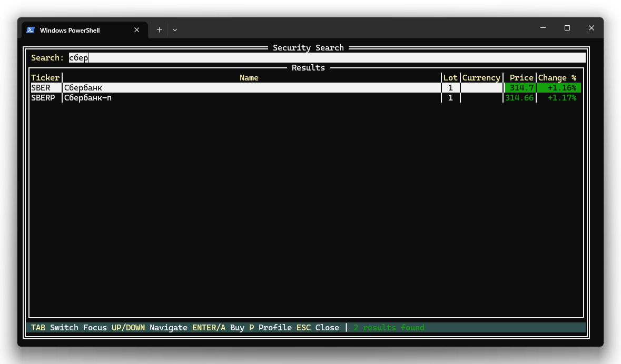Maximize the terminal window

pyautogui.click(x=567, y=28)
